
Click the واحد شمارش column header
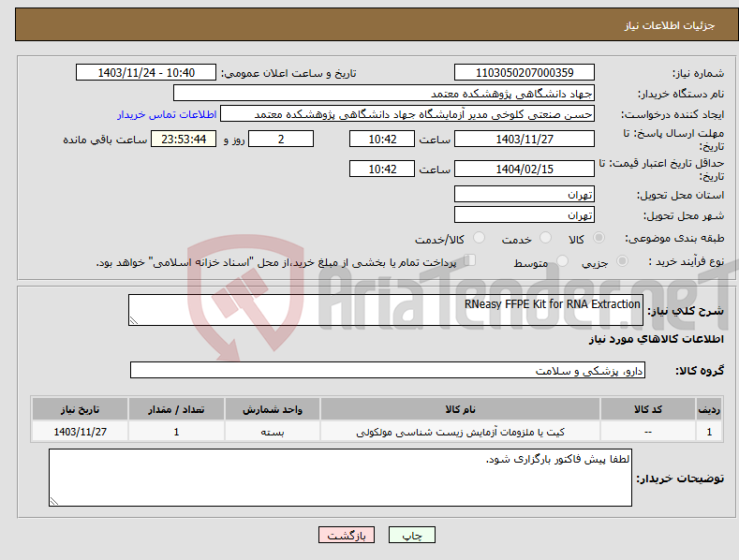point(273,409)
